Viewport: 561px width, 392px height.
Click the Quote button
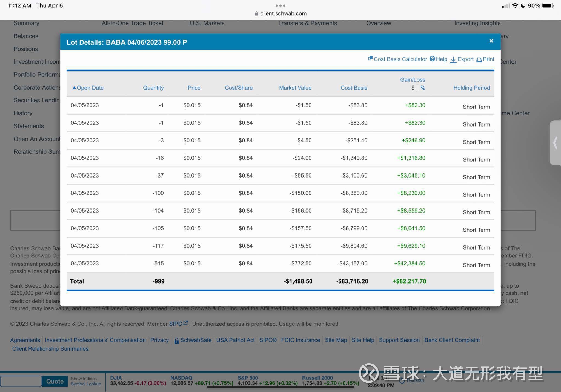click(55, 381)
